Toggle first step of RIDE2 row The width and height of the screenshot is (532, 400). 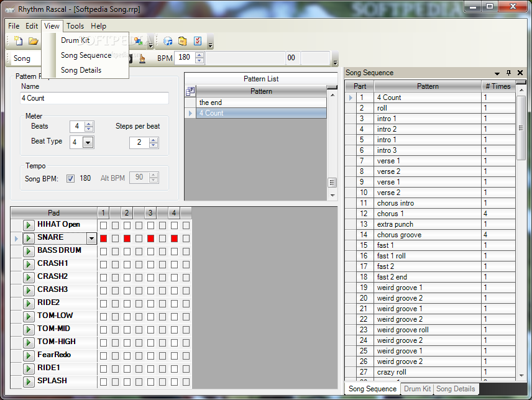104,304
